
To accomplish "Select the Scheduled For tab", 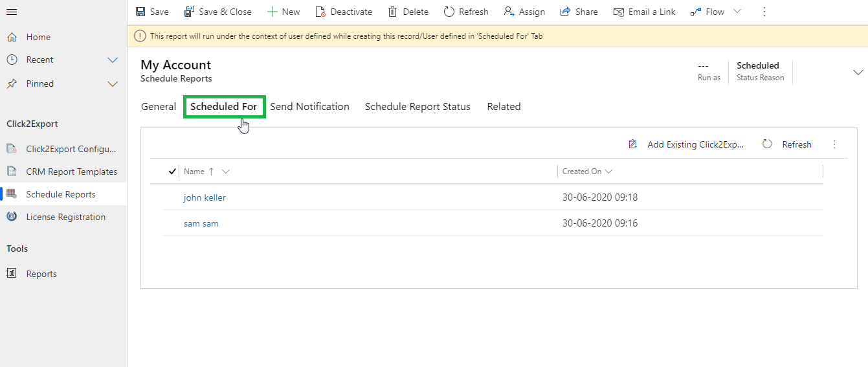I will point(224,107).
